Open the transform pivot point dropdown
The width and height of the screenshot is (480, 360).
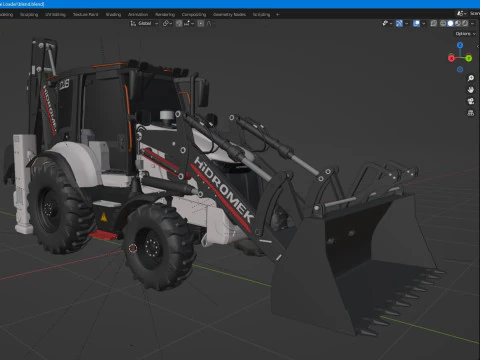[167, 23]
